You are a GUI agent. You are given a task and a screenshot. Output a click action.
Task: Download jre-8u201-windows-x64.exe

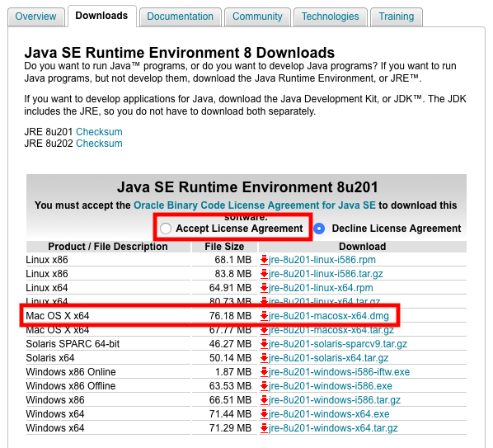[x=329, y=414]
